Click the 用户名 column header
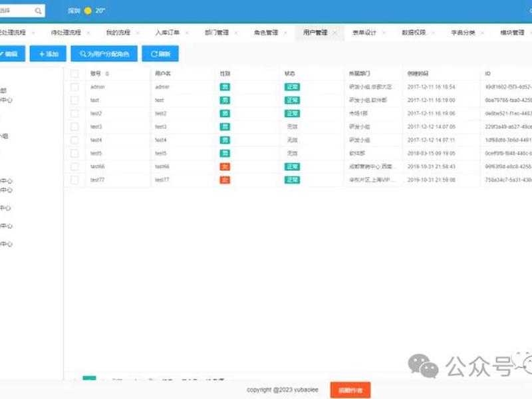The height and width of the screenshot is (399, 532). tap(163, 74)
